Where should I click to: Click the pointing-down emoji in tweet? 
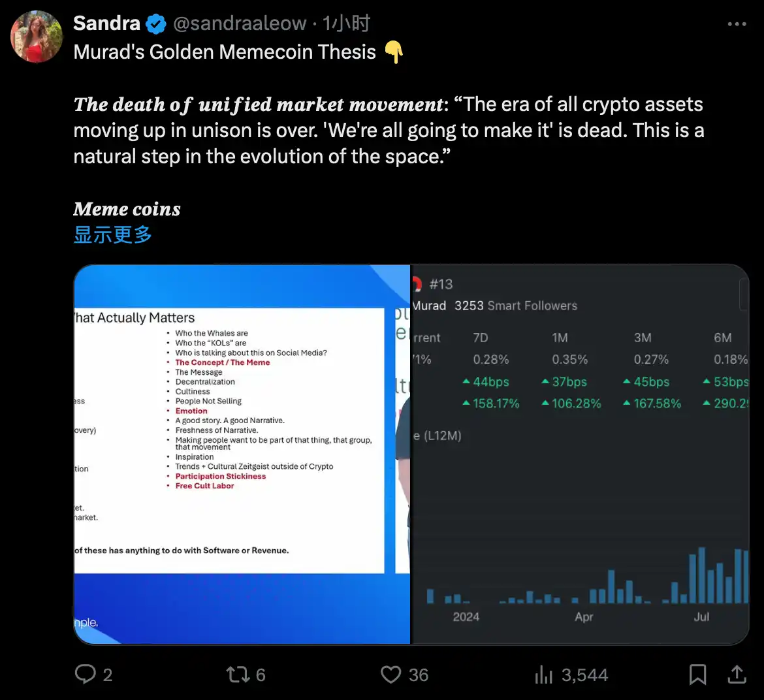[x=394, y=52]
